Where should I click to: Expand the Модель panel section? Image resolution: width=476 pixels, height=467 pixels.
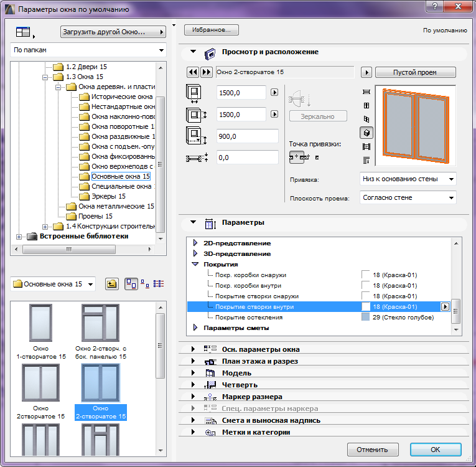coord(193,373)
